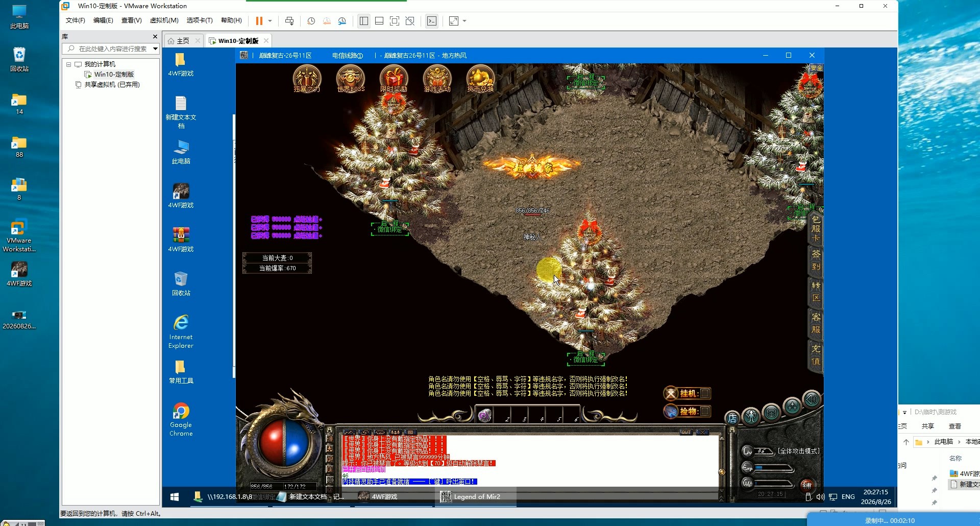Image resolution: width=980 pixels, height=526 pixels.
Task: Open Google Chrome on the VM desktop
Action: [x=181, y=419]
